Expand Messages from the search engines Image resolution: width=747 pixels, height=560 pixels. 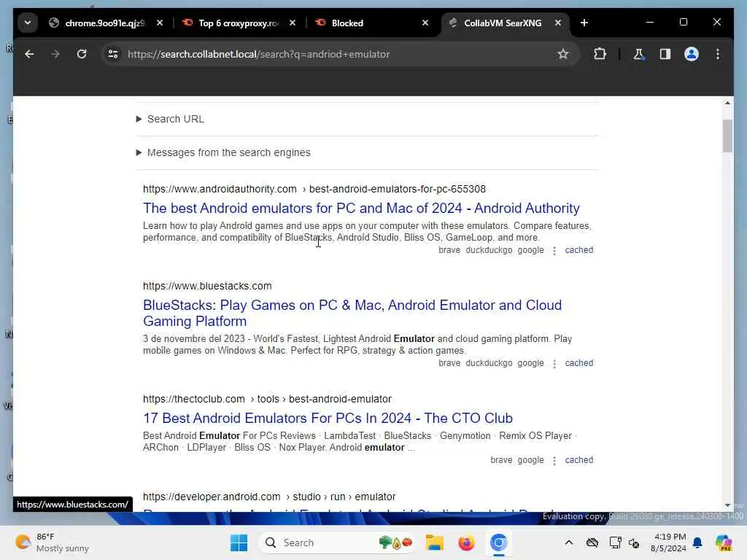click(223, 152)
